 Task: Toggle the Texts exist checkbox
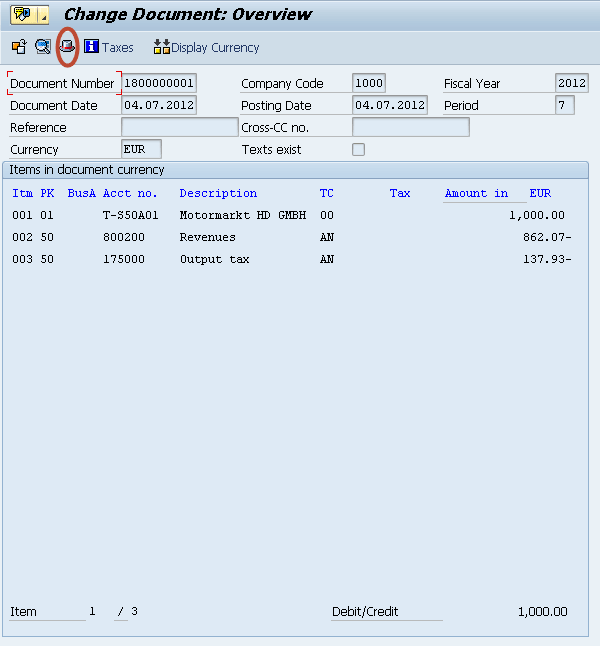(x=358, y=150)
